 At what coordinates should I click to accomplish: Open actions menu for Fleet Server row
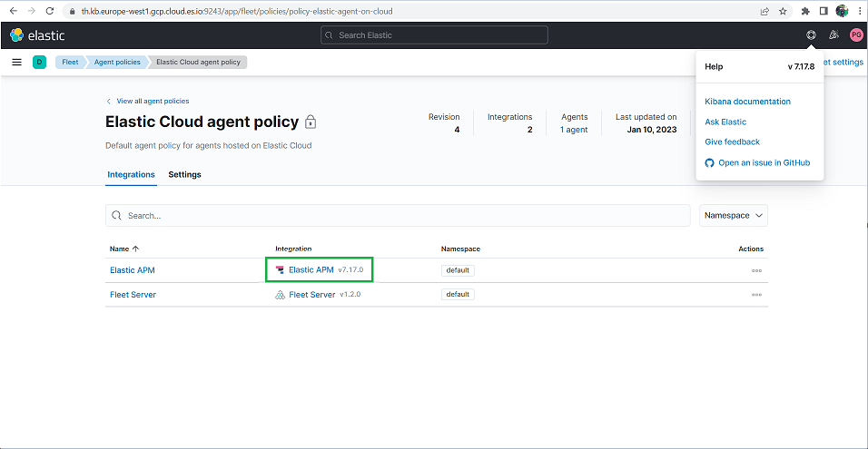[x=756, y=295]
